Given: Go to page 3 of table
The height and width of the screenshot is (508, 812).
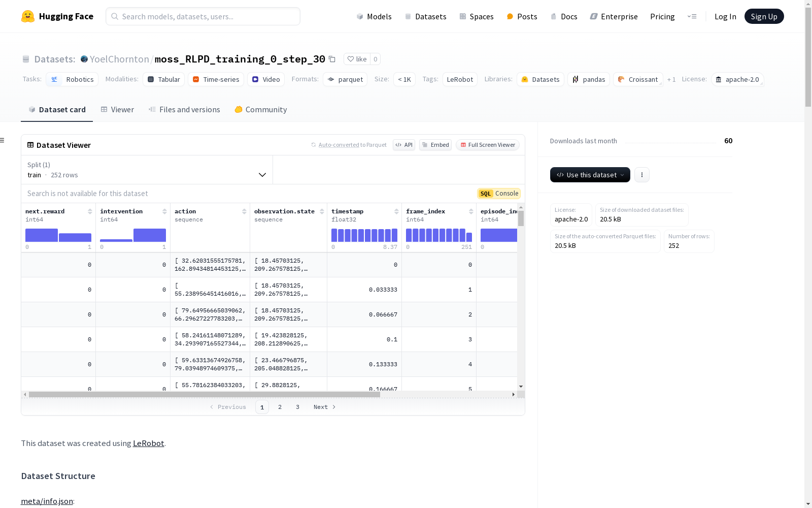Looking at the screenshot, I should click(x=297, y=407).
